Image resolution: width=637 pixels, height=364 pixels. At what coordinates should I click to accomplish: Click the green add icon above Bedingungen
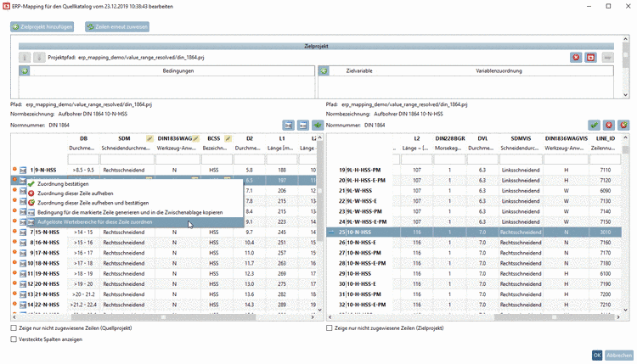coord(24,71)
